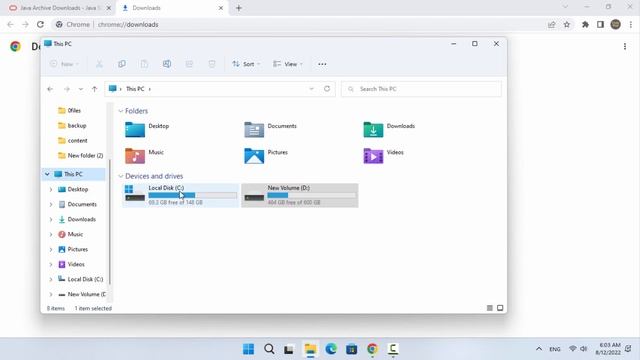The image size is (640, 360).
Task: Click the Paste icon in Explorer toolbar
Action: pos(144,64)
